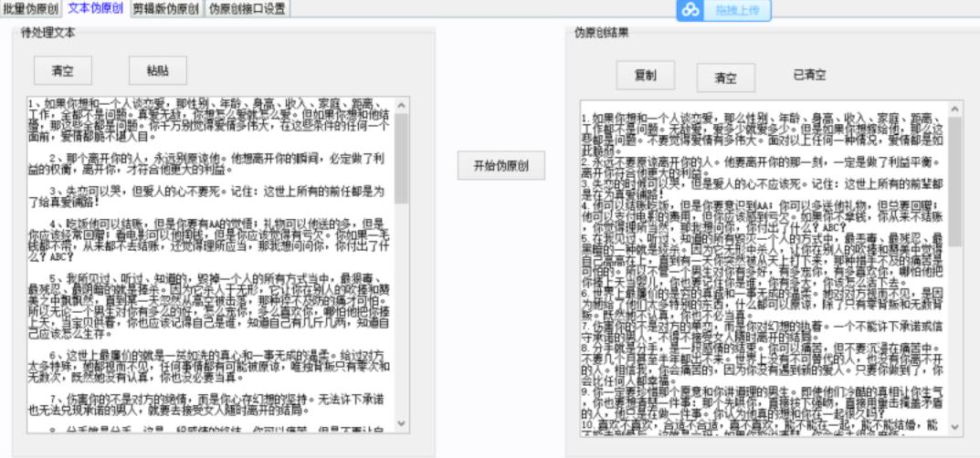Image resolution: width=980 pixels, height=458 pixels.
Task: Start rewriting with 开始伪原创 button
Action: tap(501, 166)
